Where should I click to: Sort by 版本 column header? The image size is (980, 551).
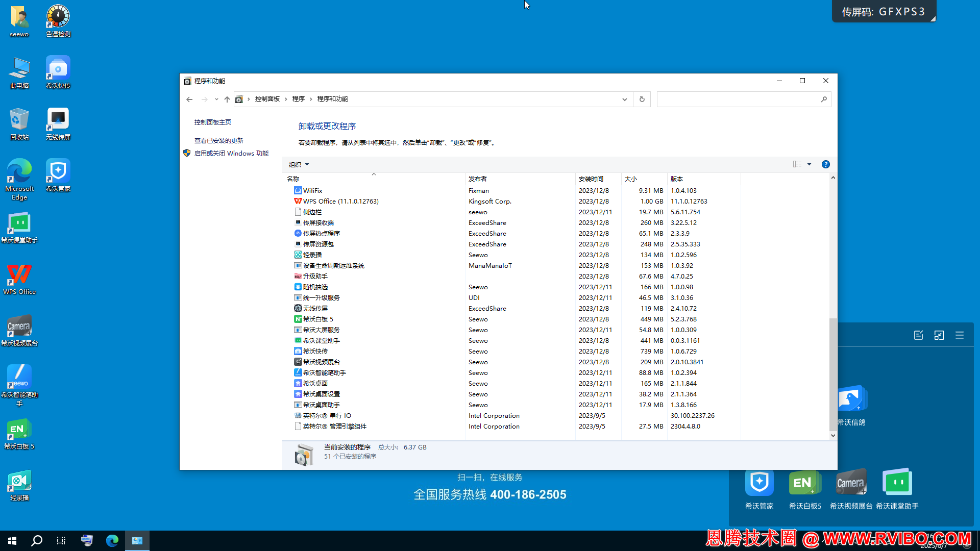pyautogui.click(x=704, y=179)
